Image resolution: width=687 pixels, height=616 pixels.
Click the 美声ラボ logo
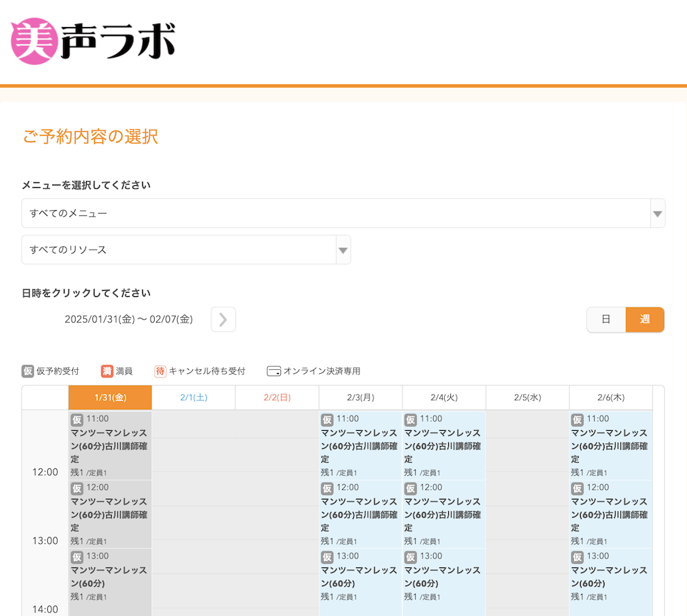93,41
